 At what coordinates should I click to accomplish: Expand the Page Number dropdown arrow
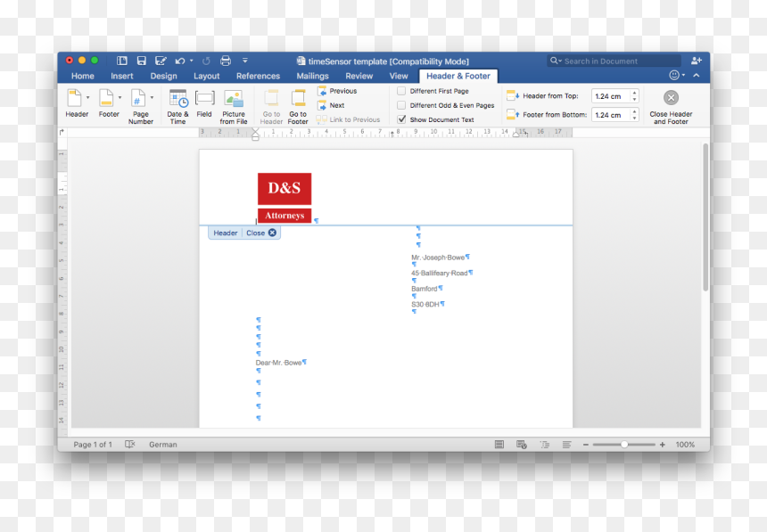153,98
